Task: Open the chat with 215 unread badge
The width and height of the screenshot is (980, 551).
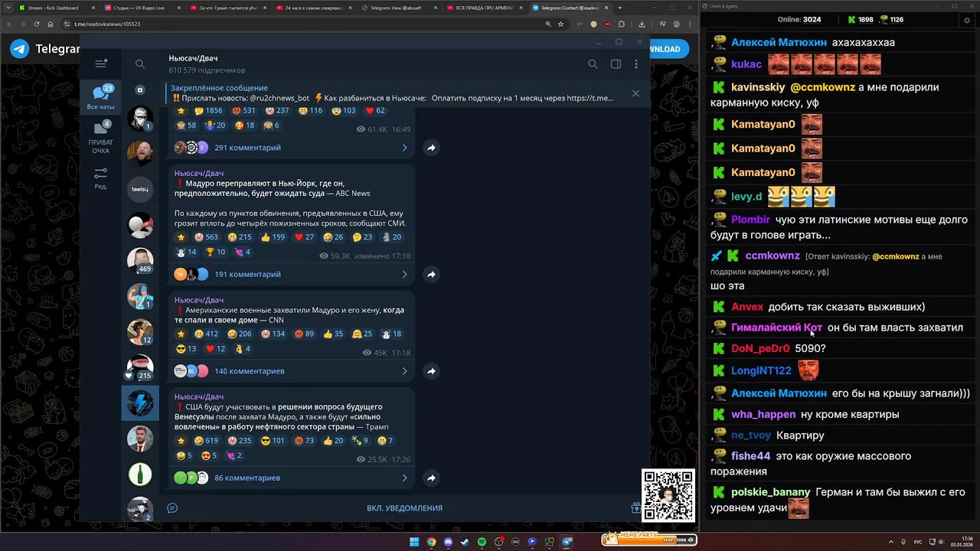Action: point(140,368)
